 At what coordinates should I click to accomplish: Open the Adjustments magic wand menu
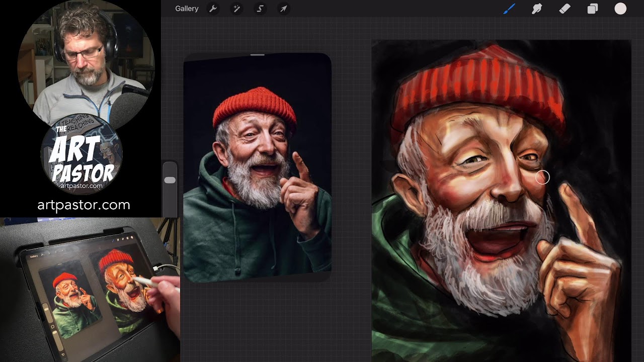[x=236, y=9]
